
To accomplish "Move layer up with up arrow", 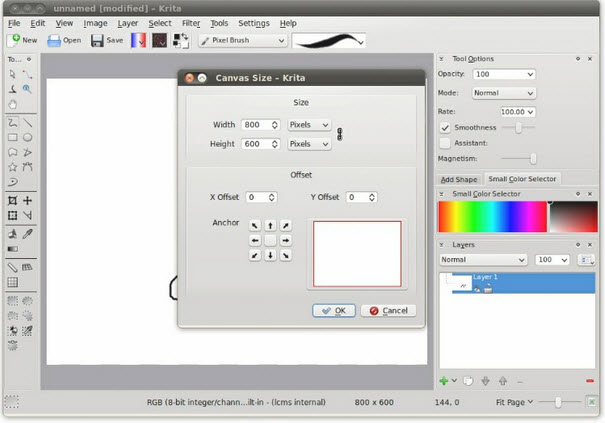I will [x=503, y=381].
